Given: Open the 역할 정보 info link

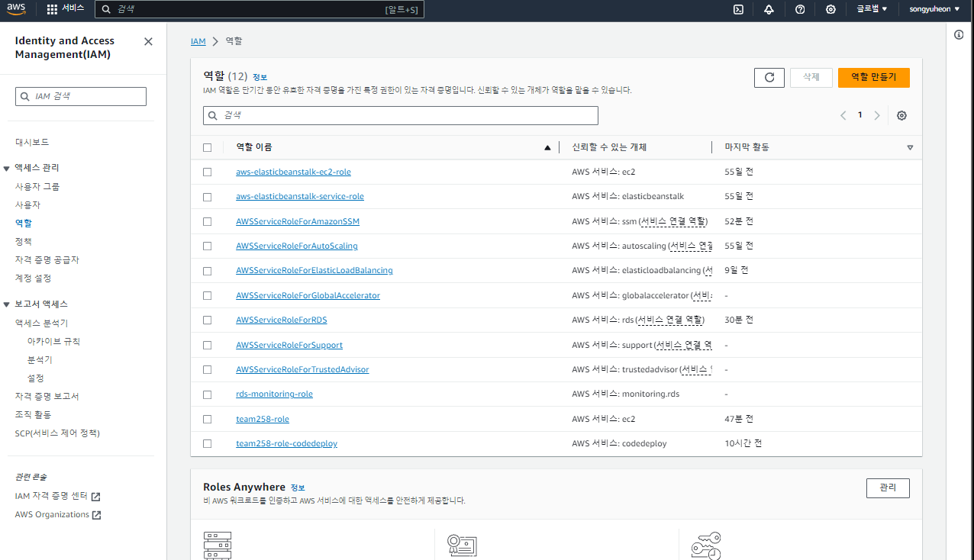Looking at the screenshot, I should coord(260,77).
